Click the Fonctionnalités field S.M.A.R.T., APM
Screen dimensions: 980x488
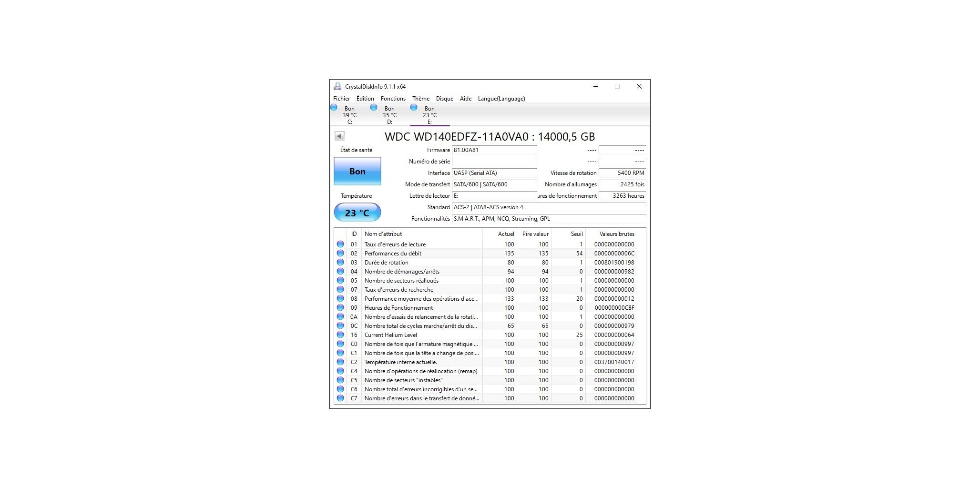549,219
